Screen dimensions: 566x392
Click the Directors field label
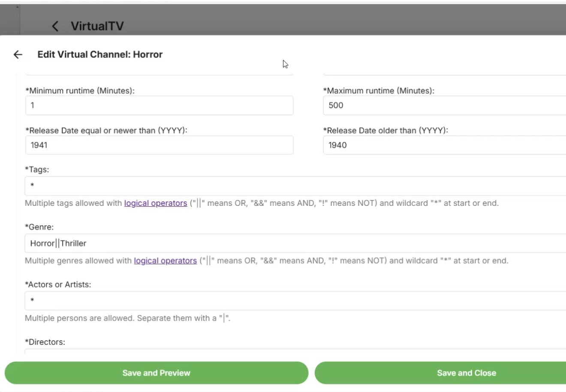(x=45, y=342)
